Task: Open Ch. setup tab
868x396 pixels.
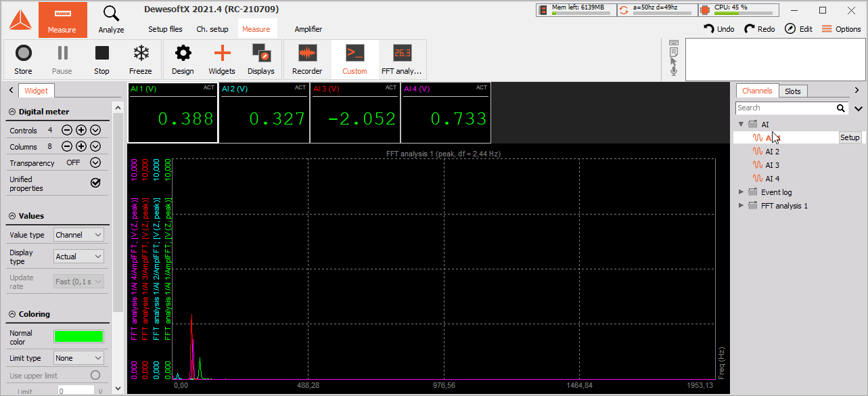Action: (212, 29)
